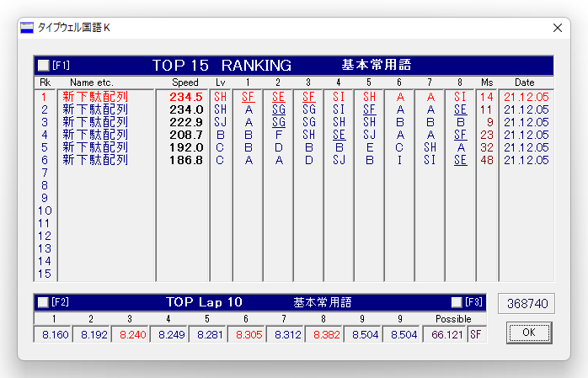Image resolution: width=588 pixels, height=378 pixels.
Task: Select speed value 192.0 in rank 5
Action: tap(186, 147)
